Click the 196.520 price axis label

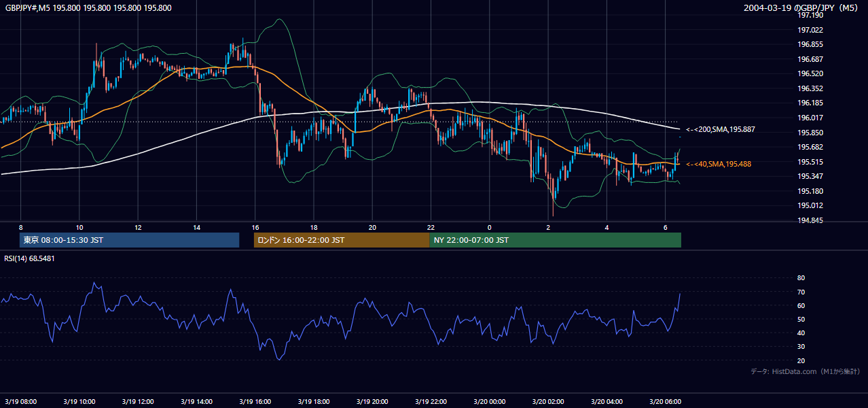(810, 73)
